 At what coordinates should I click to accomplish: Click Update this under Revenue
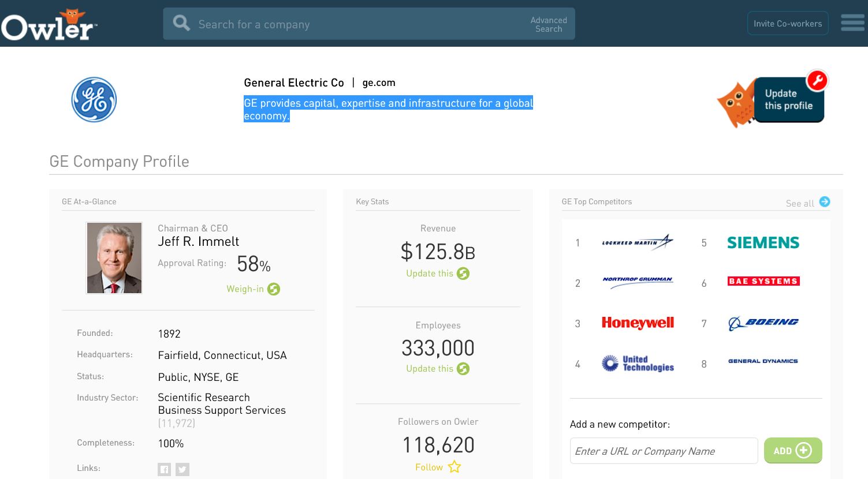click(437, 274)
